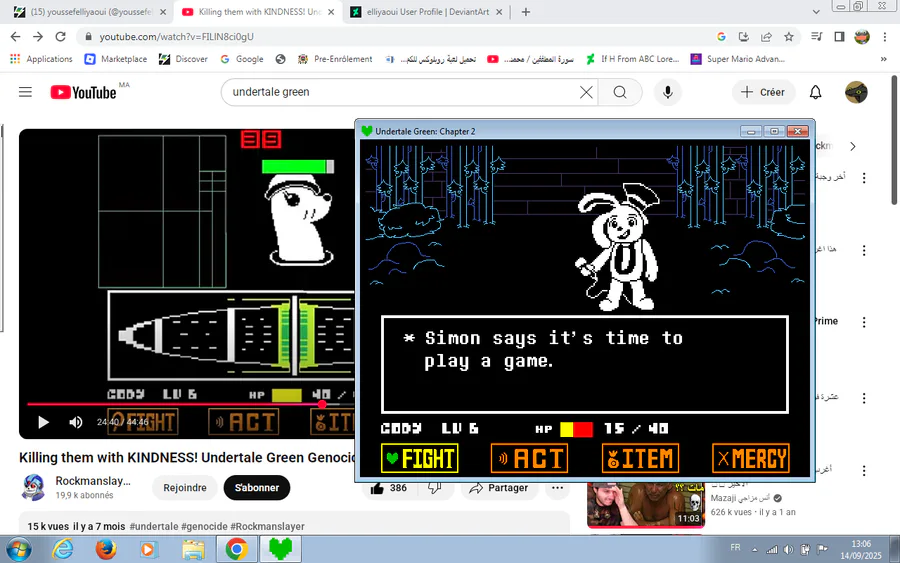Open the Mazaji recommended video thumbnail

(x=646, y=505)
